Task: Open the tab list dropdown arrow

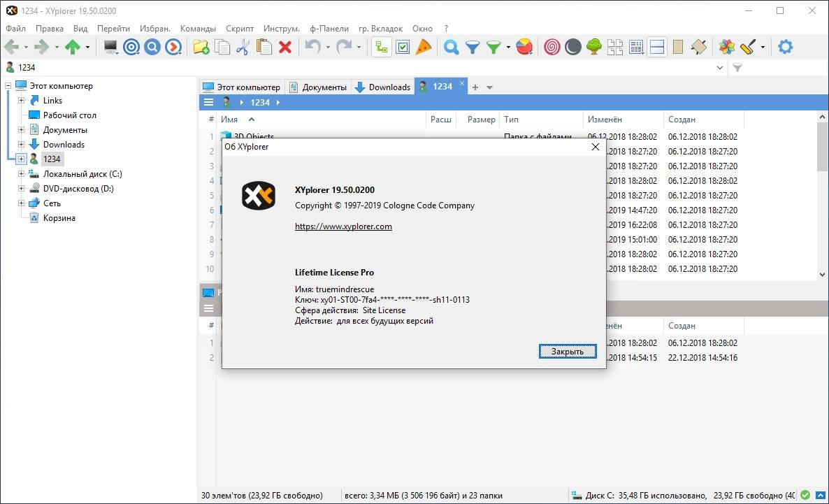Action: pyautogui.click(x=489, y=87)
